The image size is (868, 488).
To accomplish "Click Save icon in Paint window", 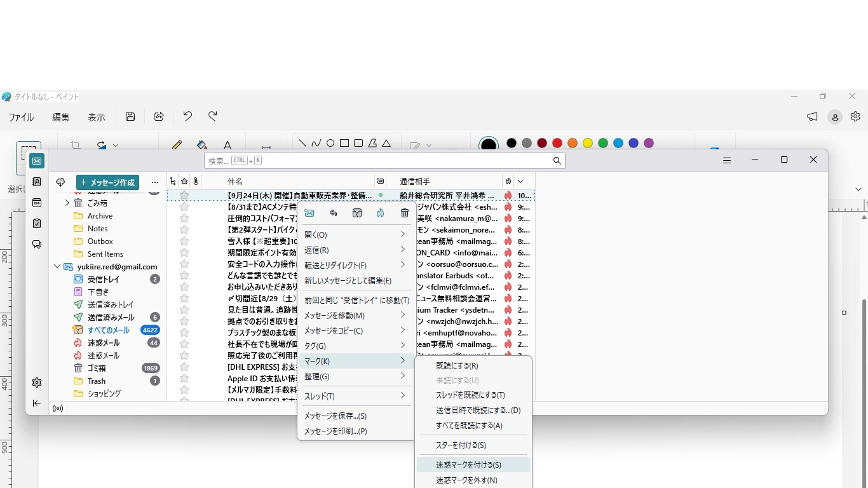I will point(130,116).
